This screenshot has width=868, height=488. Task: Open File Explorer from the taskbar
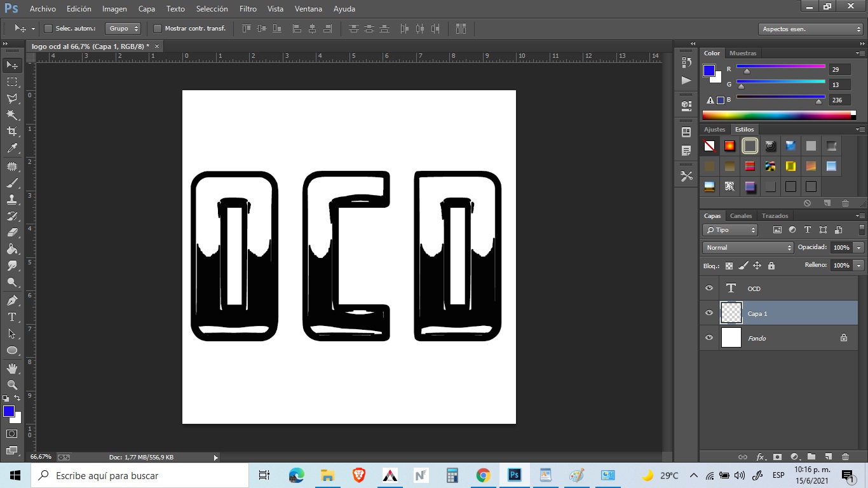tap(327, 475)
